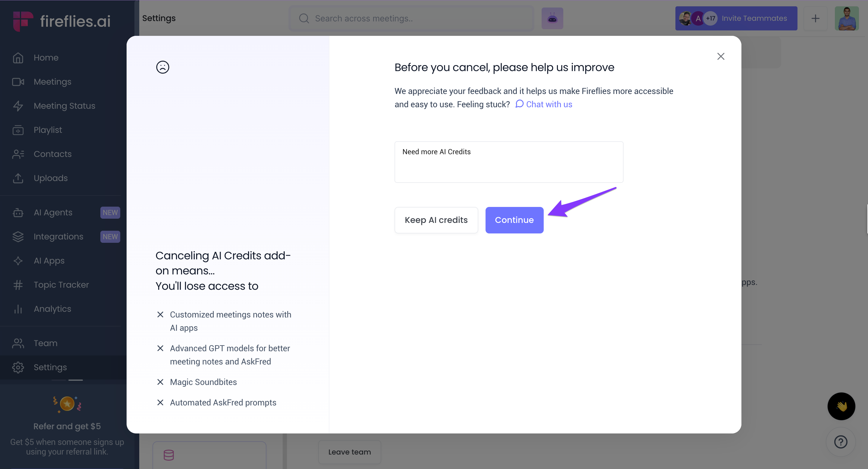Open the Chat with us link
Screen dimensions: 868x469
click(x=544, y=104)
